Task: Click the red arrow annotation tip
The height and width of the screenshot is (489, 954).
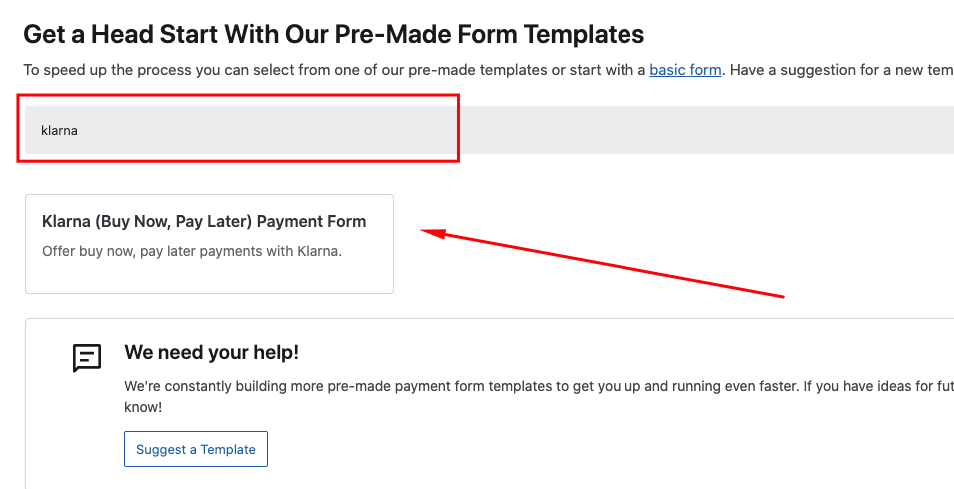Action: pos(424,232)
